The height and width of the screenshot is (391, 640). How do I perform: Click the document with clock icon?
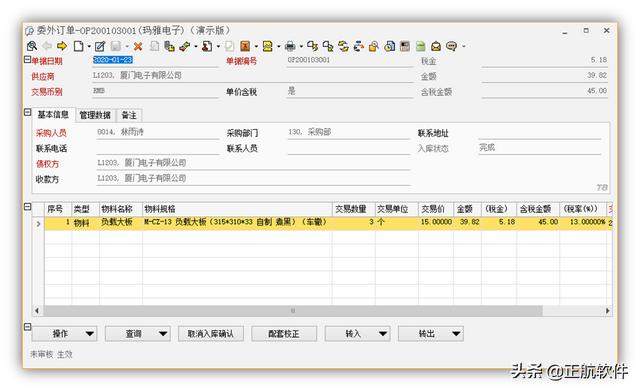(x=389, y=46)
